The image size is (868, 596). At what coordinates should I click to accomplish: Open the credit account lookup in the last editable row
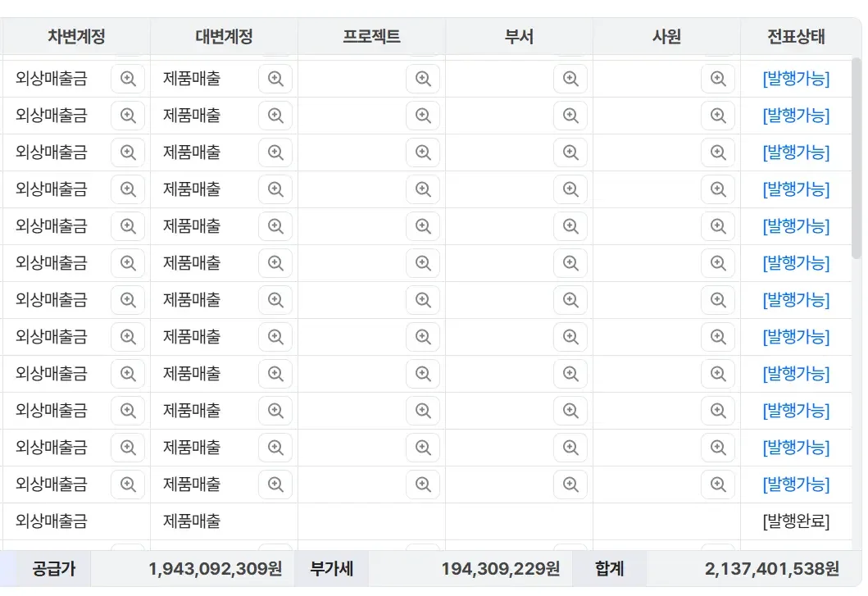pos(275,485)
